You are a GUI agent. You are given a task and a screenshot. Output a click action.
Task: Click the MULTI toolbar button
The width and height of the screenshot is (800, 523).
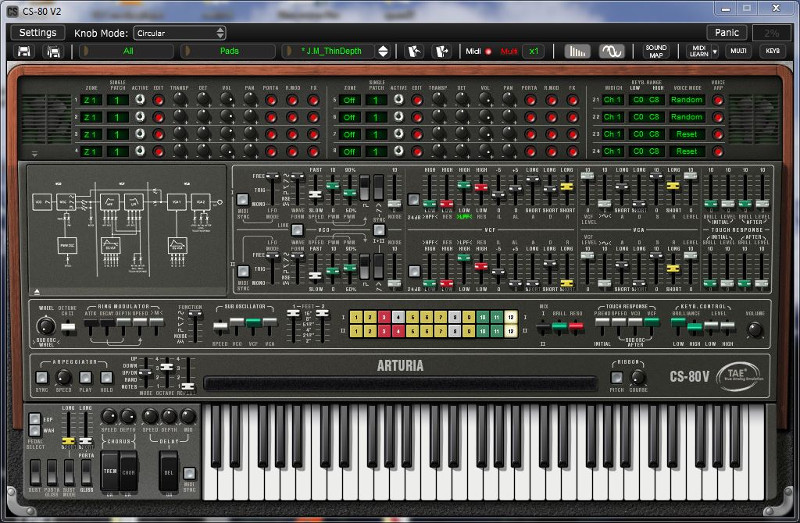click(738, 51)
